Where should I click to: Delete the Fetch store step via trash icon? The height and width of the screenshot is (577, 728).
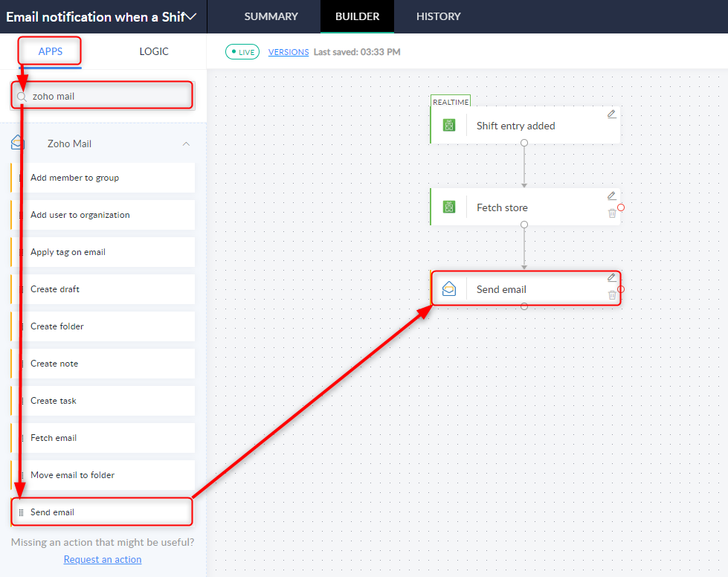[x=612, y=213]
